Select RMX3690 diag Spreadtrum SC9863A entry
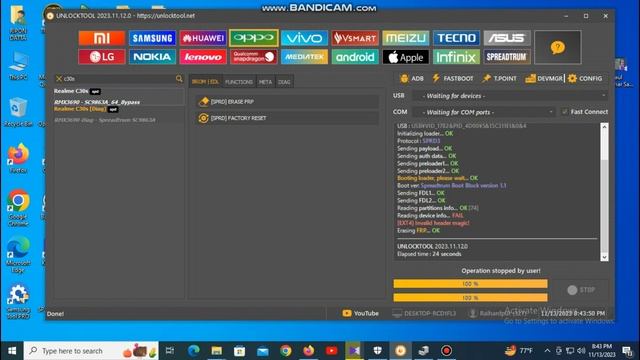 point(104,120)
